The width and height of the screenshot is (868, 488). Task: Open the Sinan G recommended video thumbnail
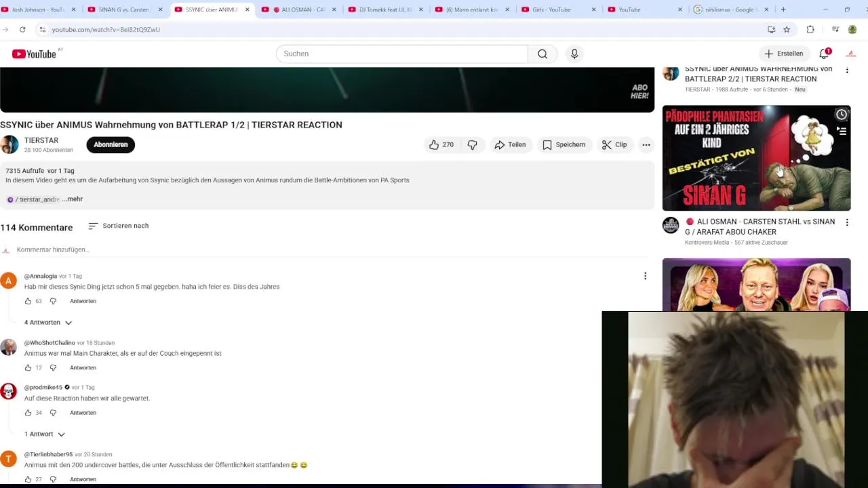[756, 158]
